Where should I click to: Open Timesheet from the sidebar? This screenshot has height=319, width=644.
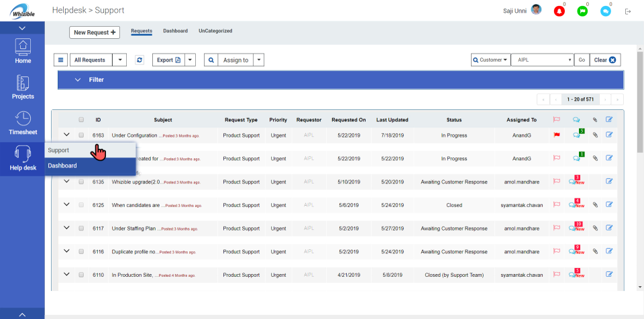coord(23,123)
